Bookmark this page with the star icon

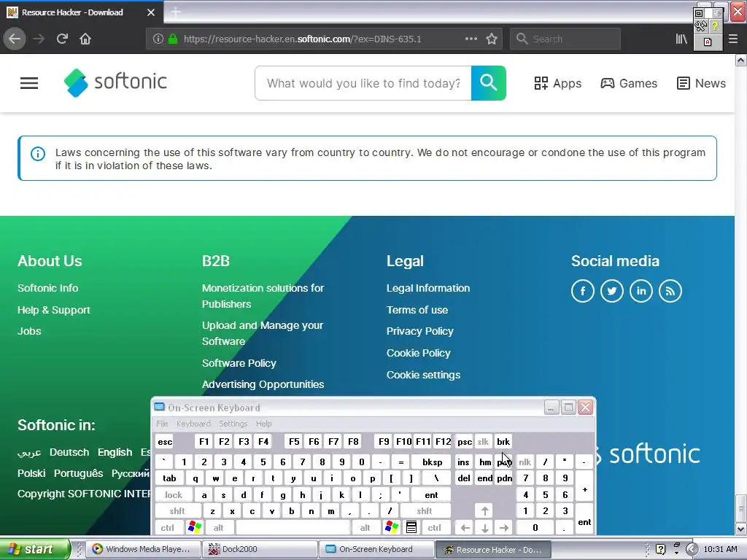[x=492, y=39]
